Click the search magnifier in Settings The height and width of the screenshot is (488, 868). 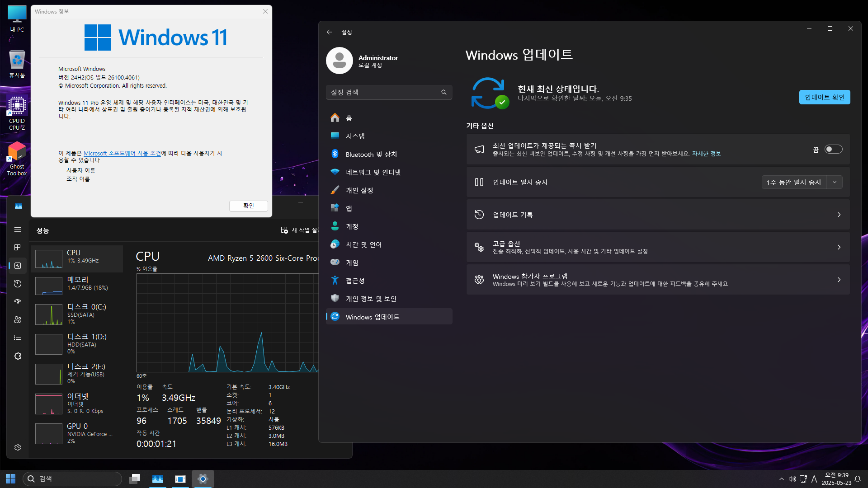coord(444,92)
